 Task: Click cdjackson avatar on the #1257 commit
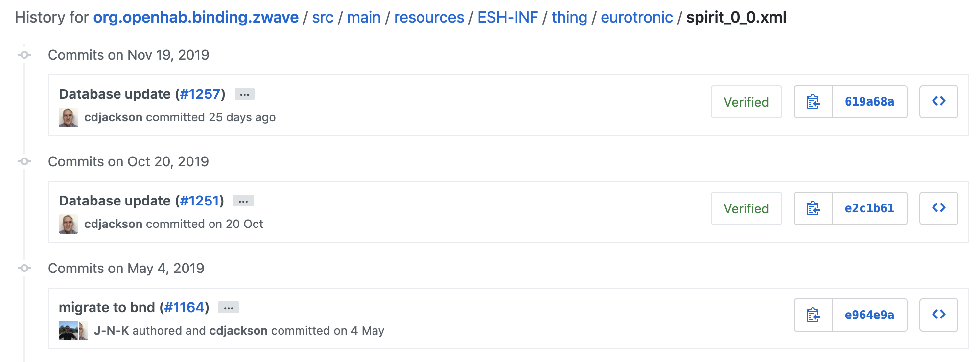[x=68, y=117]
